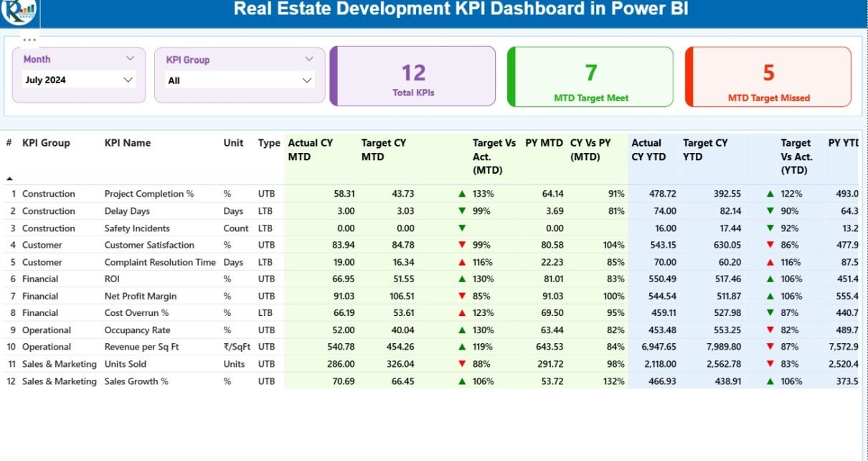868x461 pixels.
Task: Click red up arrow for Complaint Resolution Time MTD
Action: [x=462, y=263]
